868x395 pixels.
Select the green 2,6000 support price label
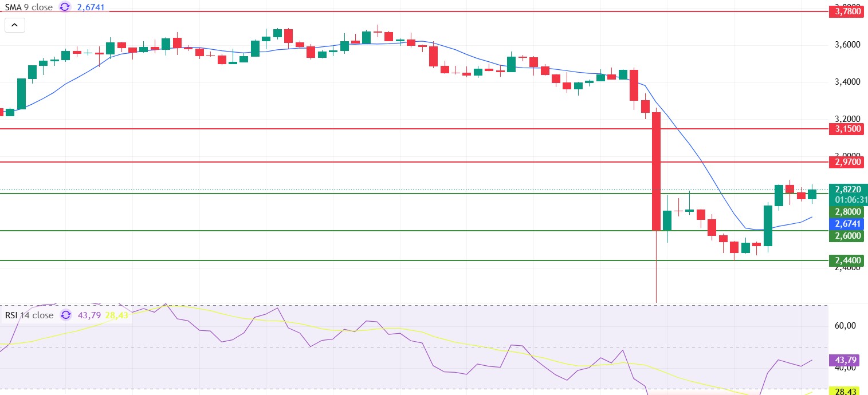pos(849,235)
